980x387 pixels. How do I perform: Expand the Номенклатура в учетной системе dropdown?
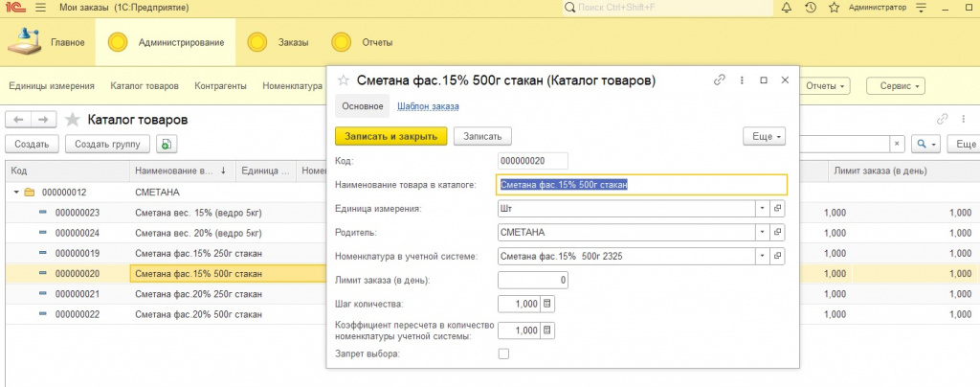[762, 256]
